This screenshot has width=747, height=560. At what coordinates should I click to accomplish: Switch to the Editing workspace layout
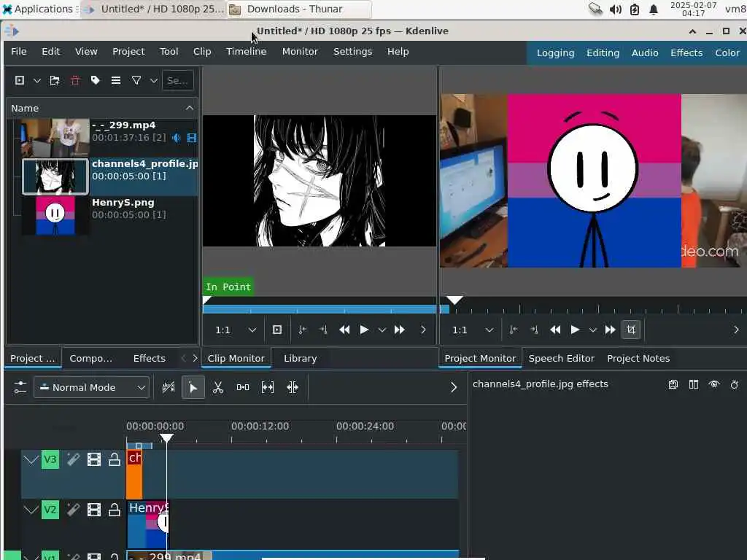click(603, 52)
